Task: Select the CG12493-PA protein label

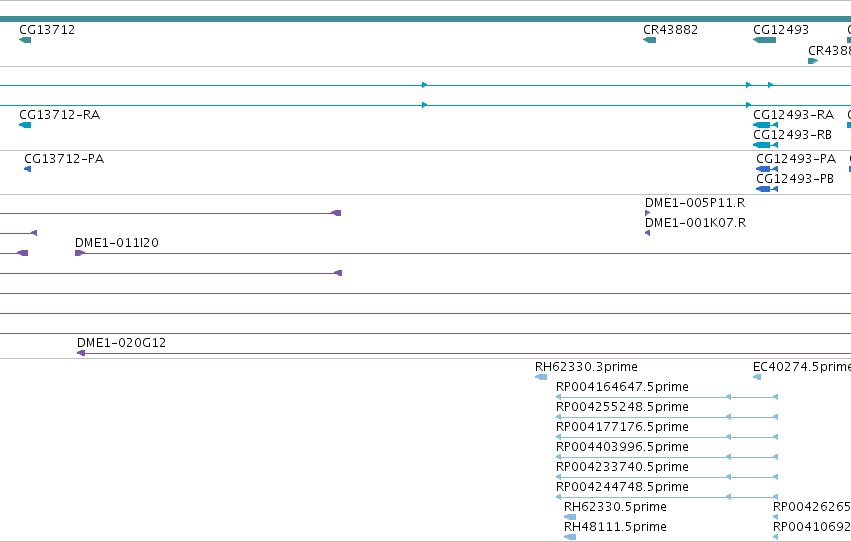Action: tap(796, 158)
